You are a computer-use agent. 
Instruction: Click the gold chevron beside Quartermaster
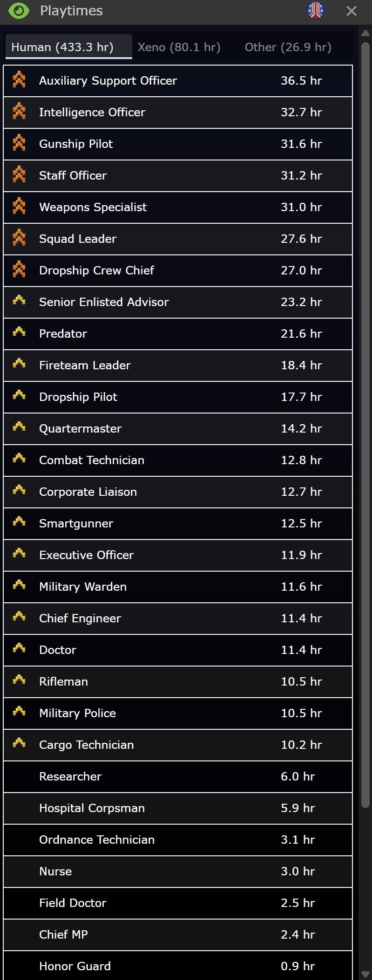click(x=19, y=427)
